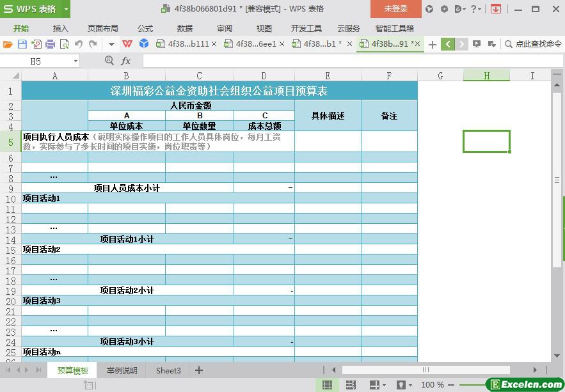The width and height of the screenshot is (565, 392).
Task: Add a new sheet with plus icon
Action: pyautogui.click(x=199, y=370)
